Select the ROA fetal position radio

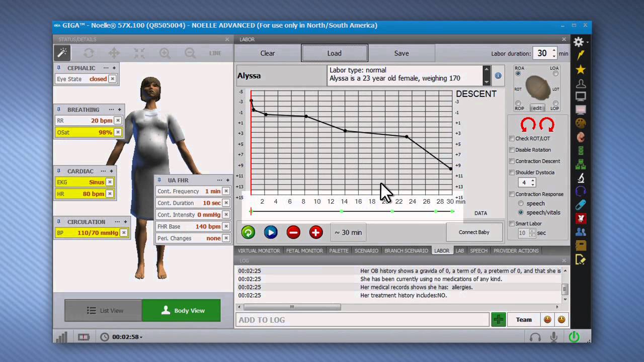click(518, 74)
